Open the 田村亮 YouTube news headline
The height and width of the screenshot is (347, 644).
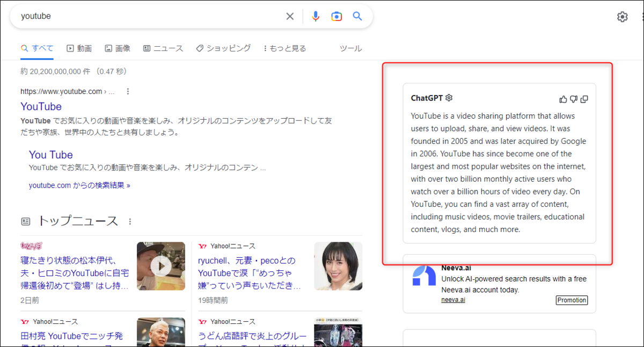[x=72, y=341]
